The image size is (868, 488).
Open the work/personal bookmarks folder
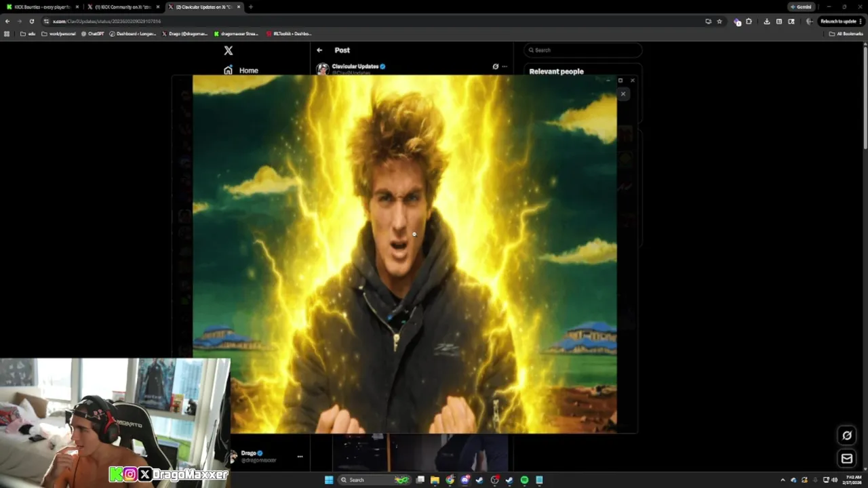(x=58, y=33)
